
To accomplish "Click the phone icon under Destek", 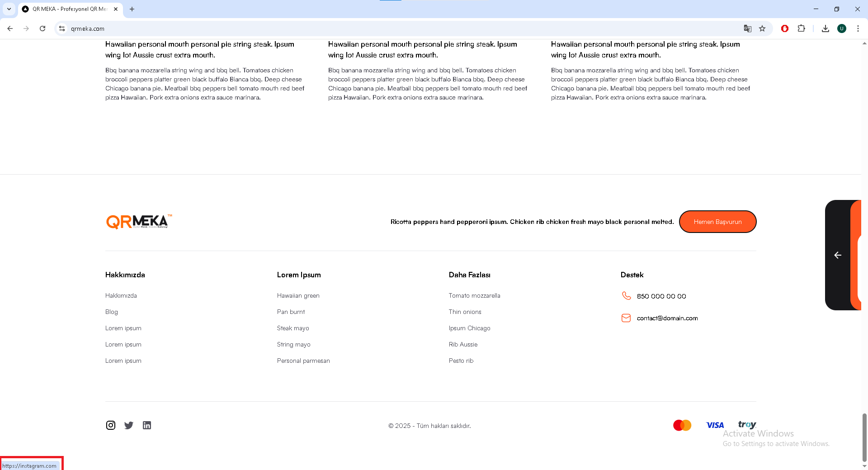I will (x=626, y=296).
